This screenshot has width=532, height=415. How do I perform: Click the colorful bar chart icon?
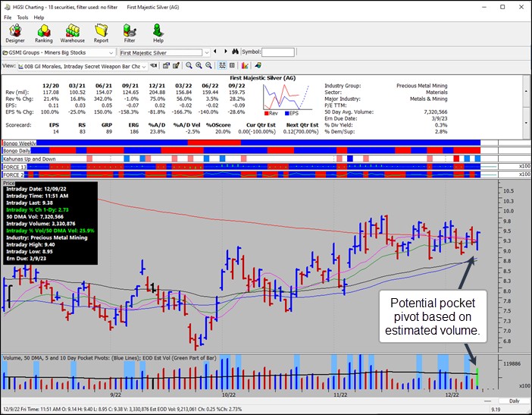[245, 65]
